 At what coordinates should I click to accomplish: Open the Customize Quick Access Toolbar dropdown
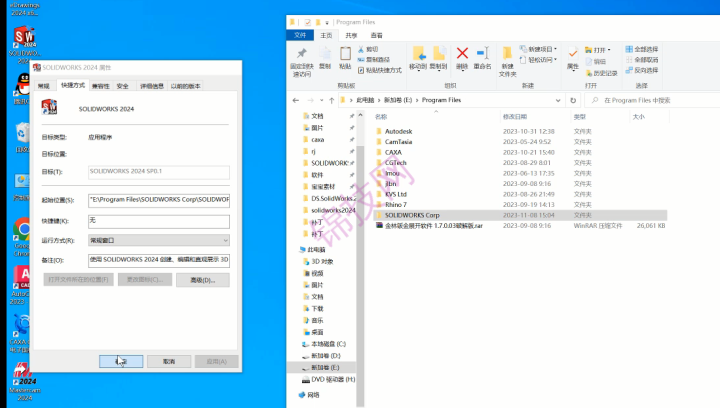click(327, 22)
